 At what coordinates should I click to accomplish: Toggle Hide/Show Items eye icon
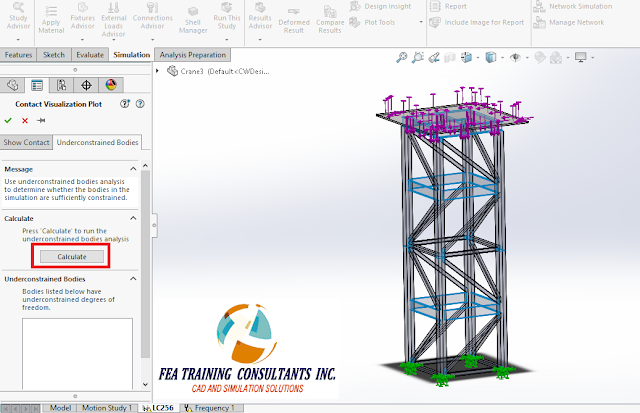click(x=516, y=57)
